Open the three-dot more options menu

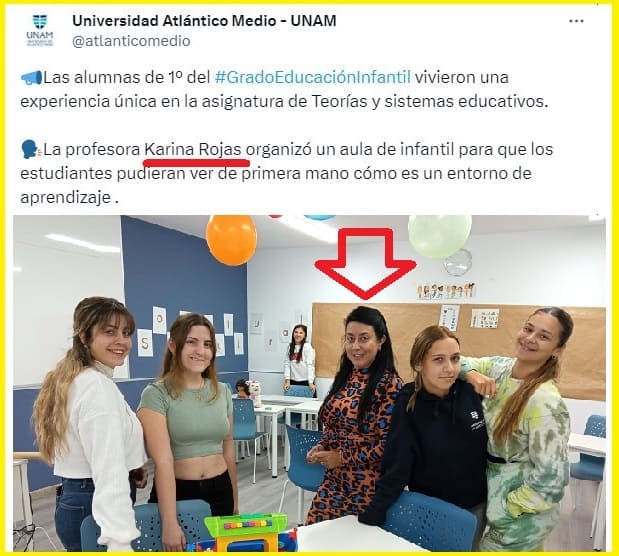click(576, 21)
